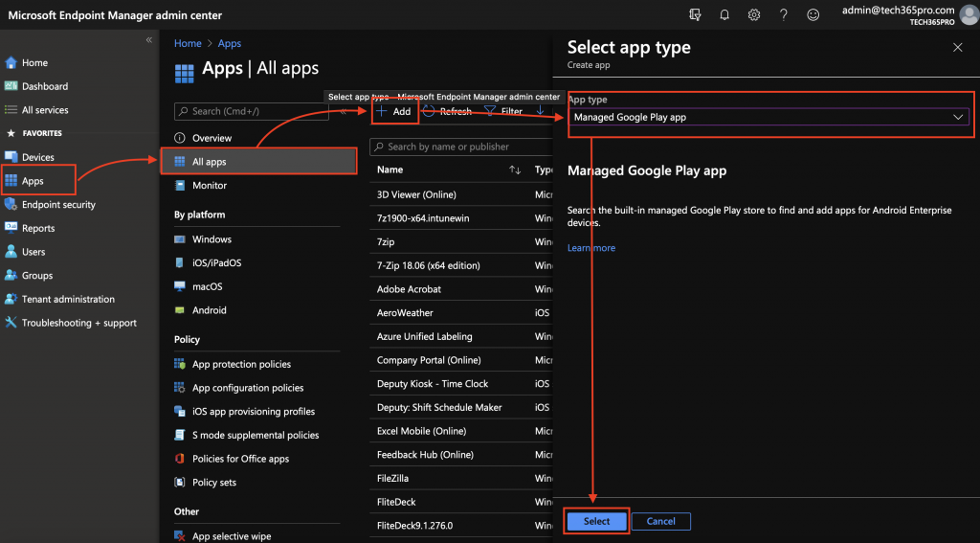Click the Add app button

pos(393,111)
